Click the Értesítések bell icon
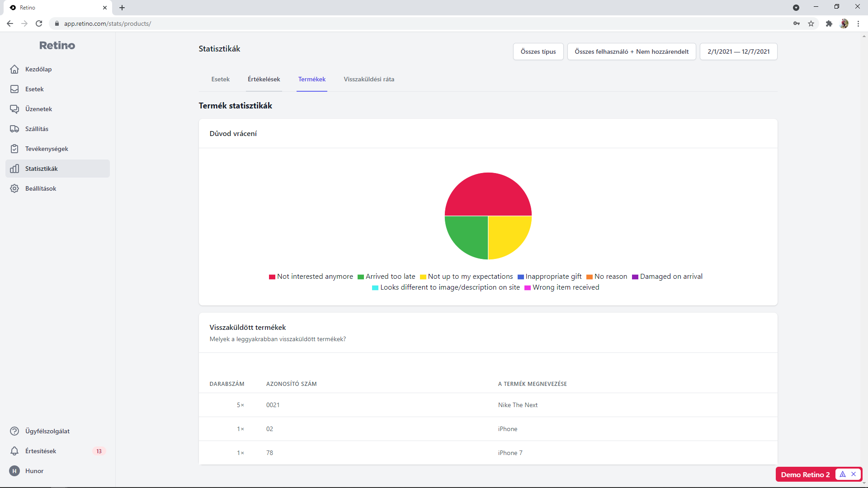The height and width of the screenshot is (488, 868). (x=14, y=451)
